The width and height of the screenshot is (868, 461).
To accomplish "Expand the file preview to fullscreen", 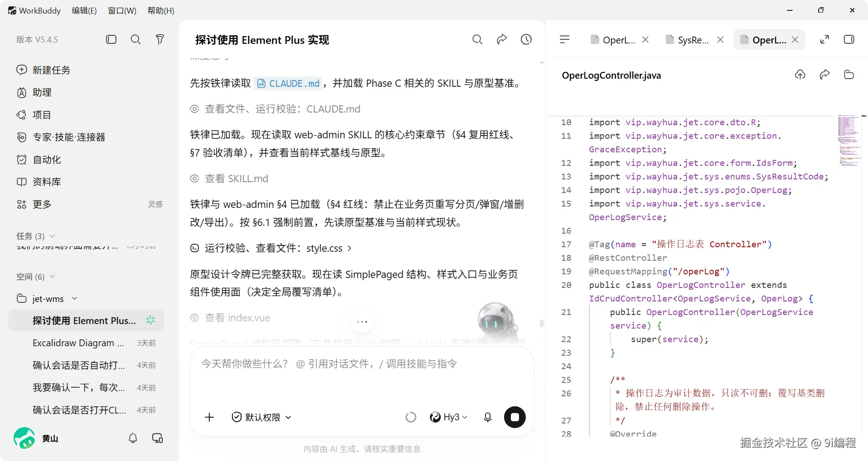I will 825,39.
